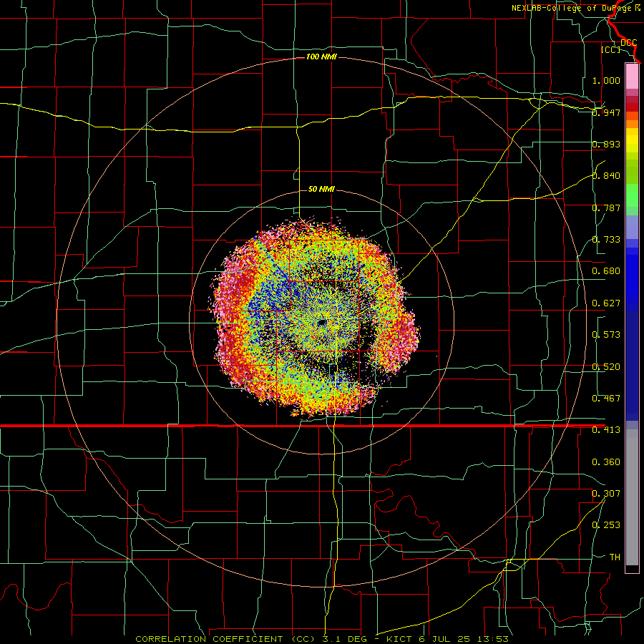Click the 0.787 color scale label
The image size is (644, 644).
coord(606,208)
